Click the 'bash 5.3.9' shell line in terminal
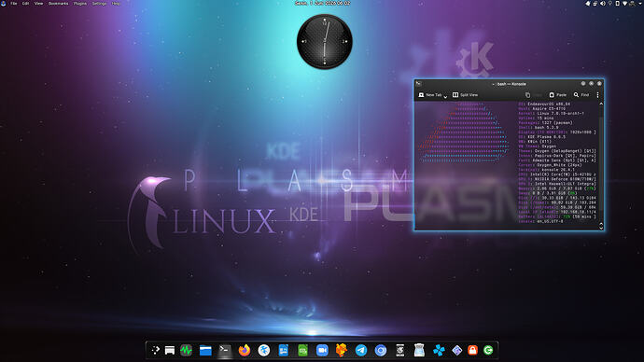Image resolution: width=644 pixels, height=362 pixels. [x=539, y=127]
